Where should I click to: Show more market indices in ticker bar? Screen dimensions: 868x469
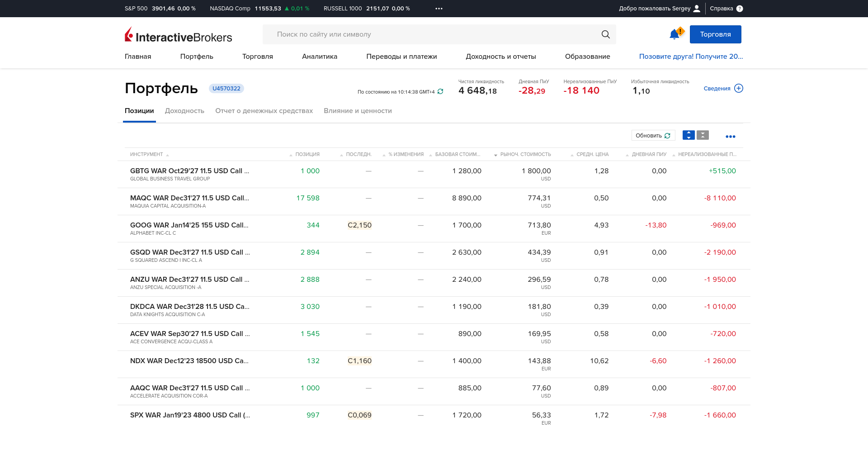439,9
